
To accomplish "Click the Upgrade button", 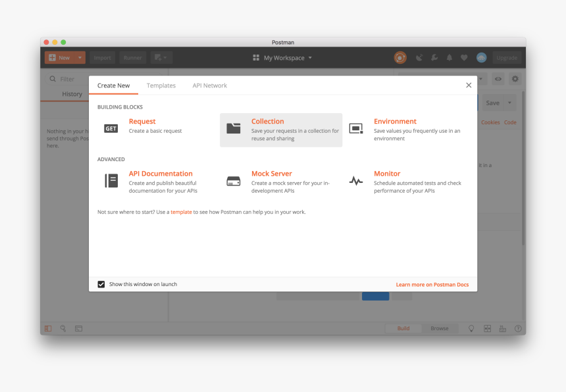I will click(x=507, y=58).
